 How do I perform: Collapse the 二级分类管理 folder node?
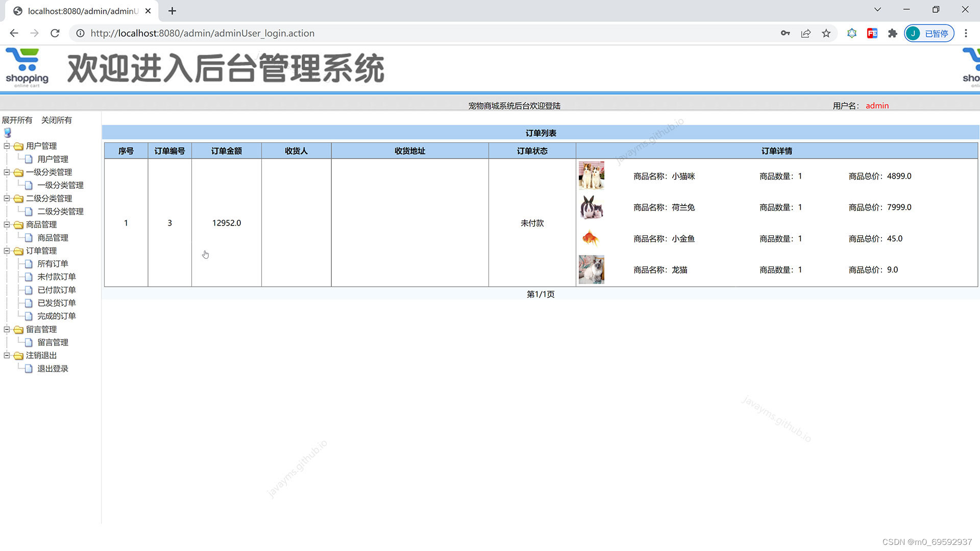click(7, 198)
